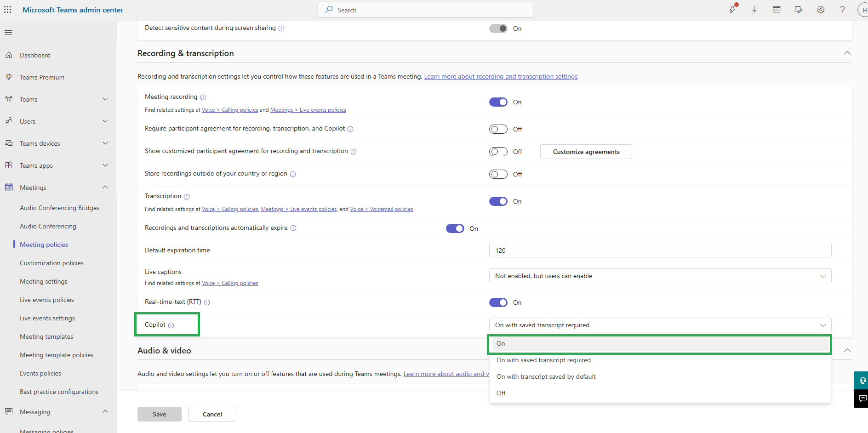Open the Live captions dropdown
Viewport: 868px width, 433px height.
[x=660, y=276]
